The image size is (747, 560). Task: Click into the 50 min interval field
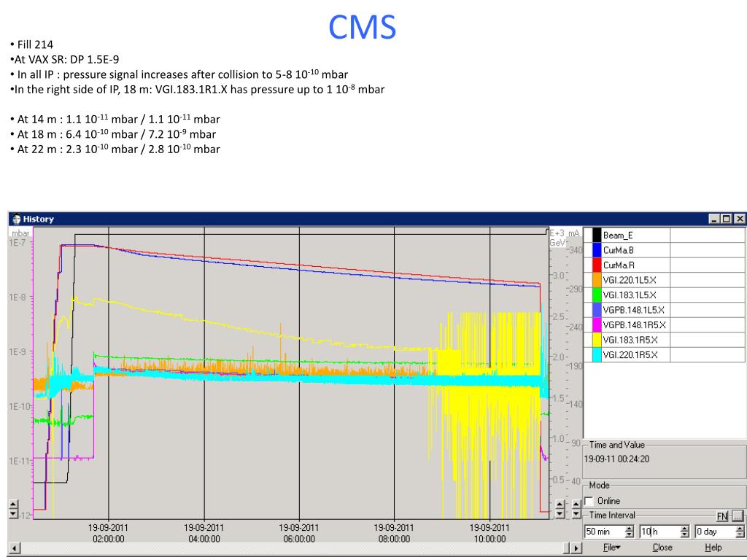point(604,532)
